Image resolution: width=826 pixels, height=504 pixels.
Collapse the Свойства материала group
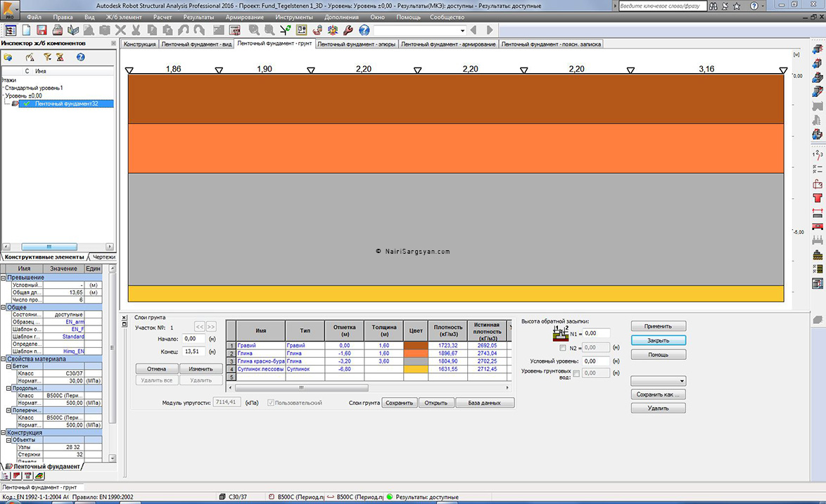(3, 358)
